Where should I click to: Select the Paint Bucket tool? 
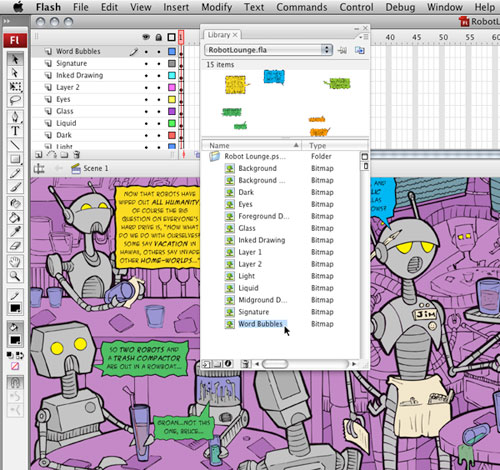coord(15,218)
